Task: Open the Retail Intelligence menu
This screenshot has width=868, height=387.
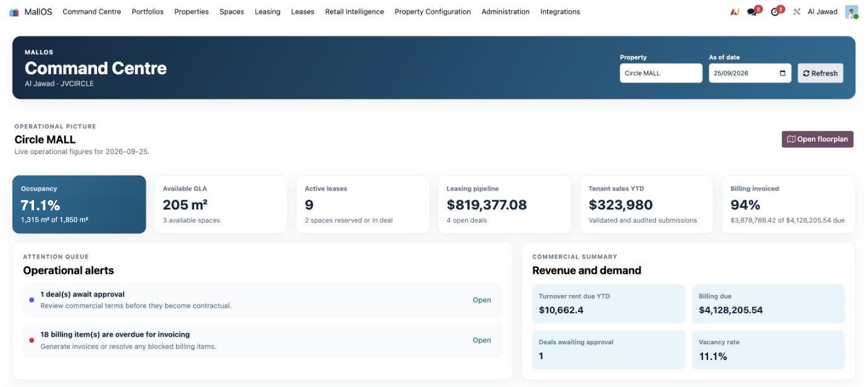Action: tap(355, 12)
